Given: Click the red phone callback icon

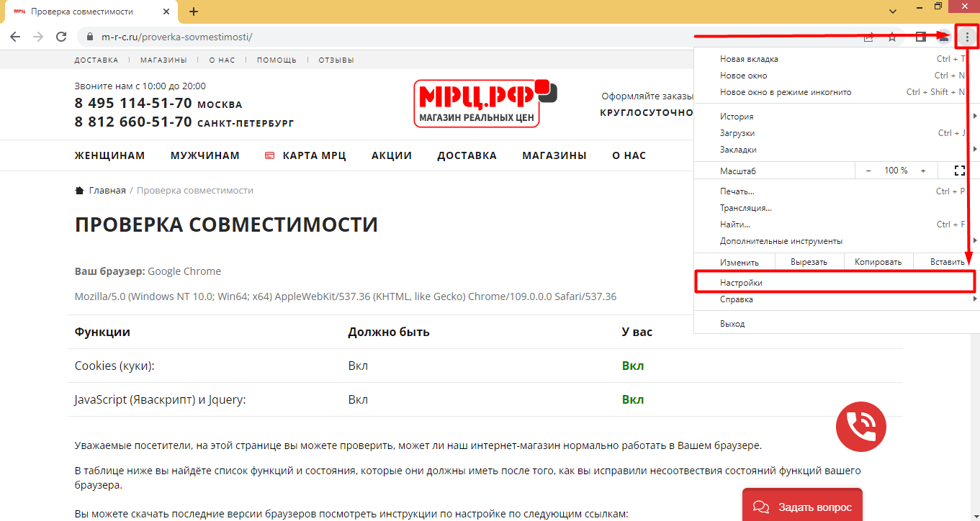Looking at the screenshot, I should pos(860,427).
